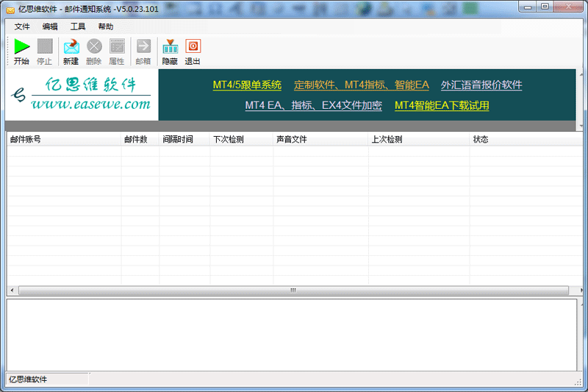Open the 文件 (File) menu
Screen dimensions: 588x392
tap(22, 26)
